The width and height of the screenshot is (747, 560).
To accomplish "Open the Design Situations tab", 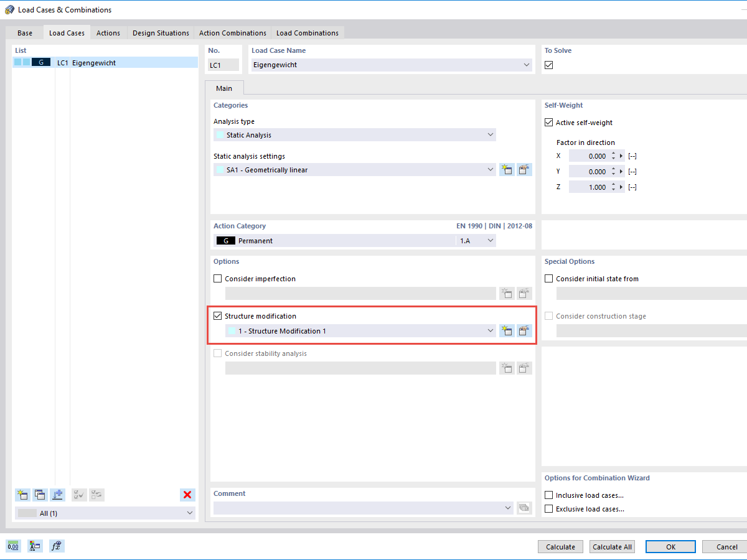I will [x=161, y=32].
